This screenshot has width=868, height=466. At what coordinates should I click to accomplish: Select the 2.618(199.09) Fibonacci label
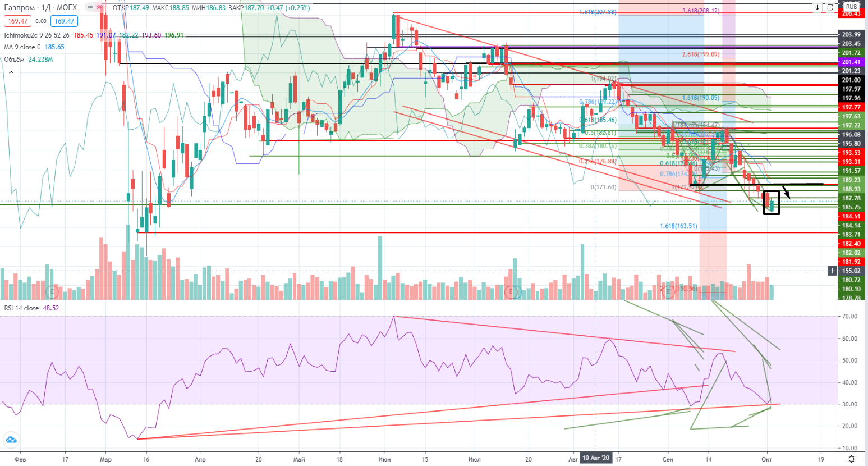[701, 54]
